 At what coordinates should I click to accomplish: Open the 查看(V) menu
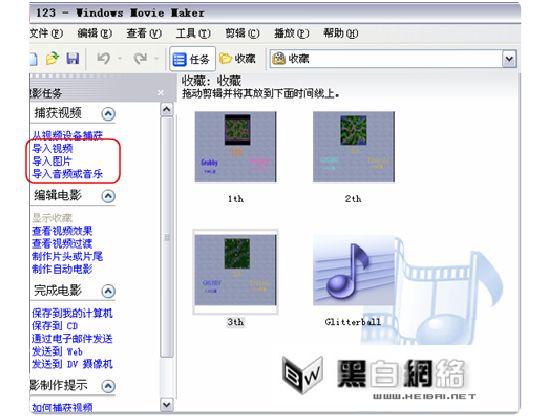click(144, 34)
